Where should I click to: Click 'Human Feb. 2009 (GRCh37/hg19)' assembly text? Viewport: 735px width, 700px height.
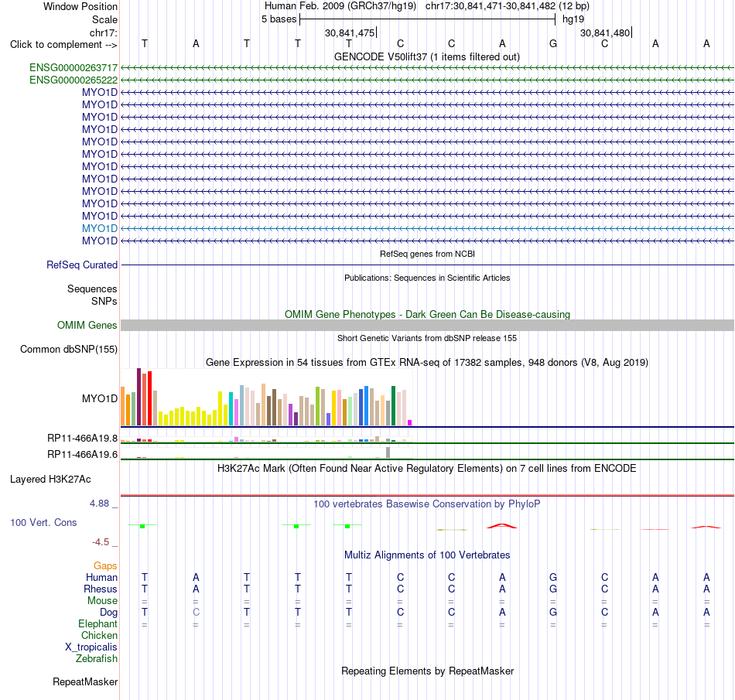340,6
